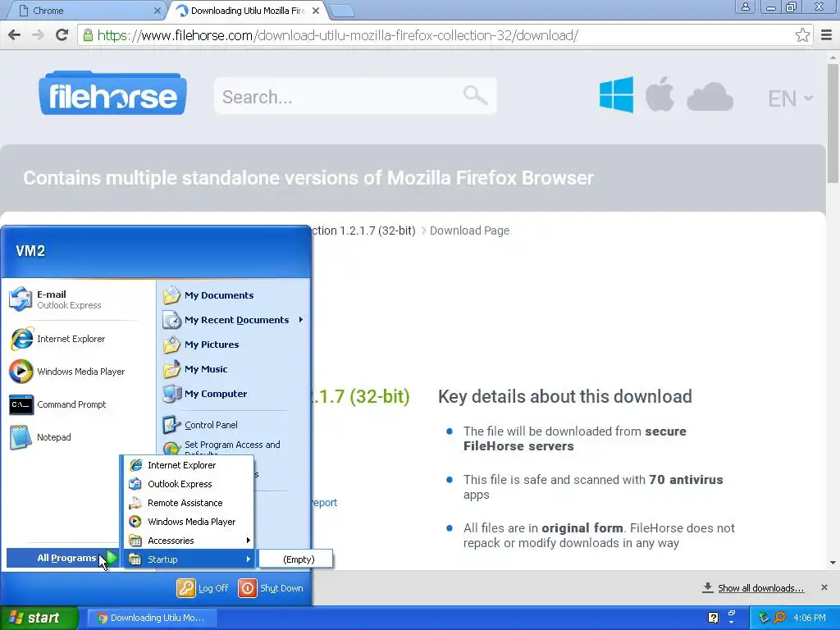
Task: Expand the Startup submenu
Action: pyautogui.click(x=189, y=559)
